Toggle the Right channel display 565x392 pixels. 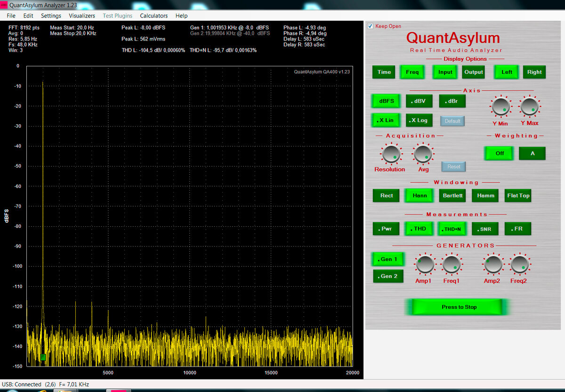click(534, 72)
